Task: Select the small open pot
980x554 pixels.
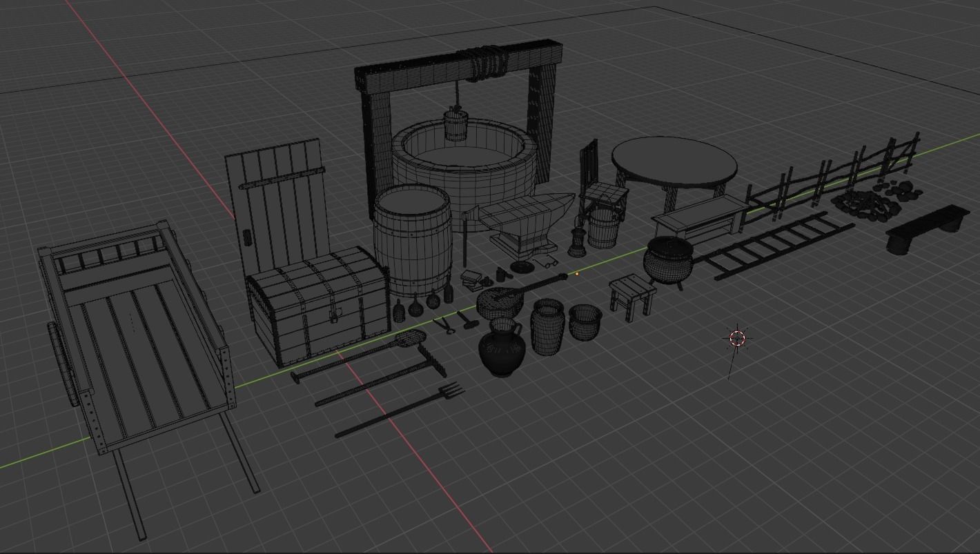Action: 585,321
